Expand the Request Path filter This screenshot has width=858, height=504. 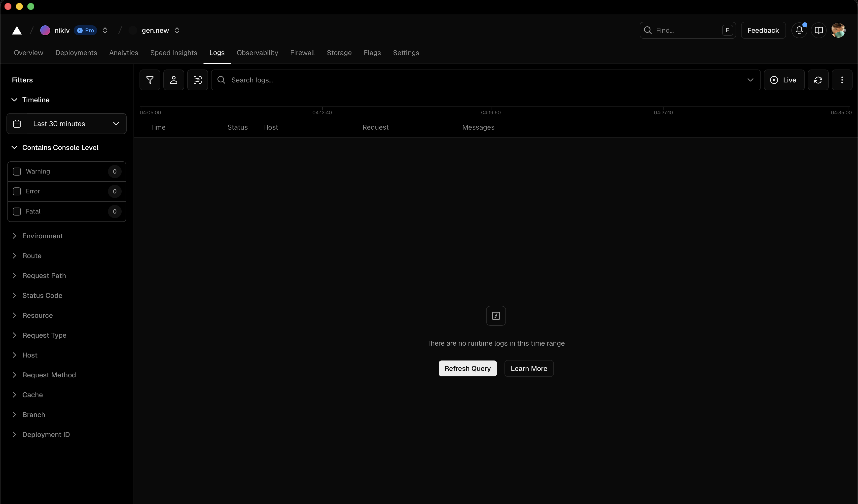(39, 276)
